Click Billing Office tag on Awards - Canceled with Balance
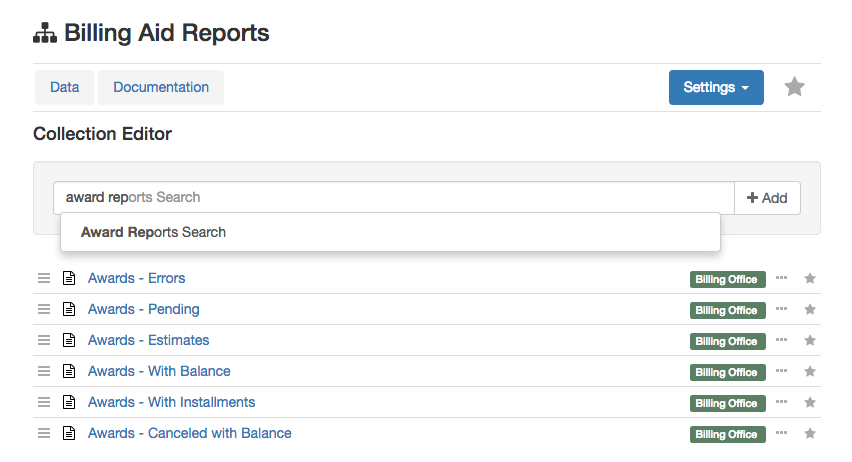The height and width of the screenshot is (462, 852). [x=728, y=434]
